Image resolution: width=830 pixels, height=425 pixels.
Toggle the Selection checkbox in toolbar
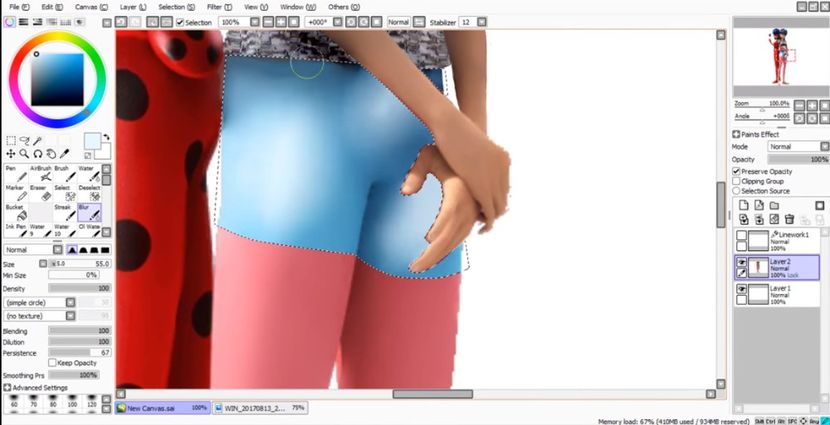point(180,21)
